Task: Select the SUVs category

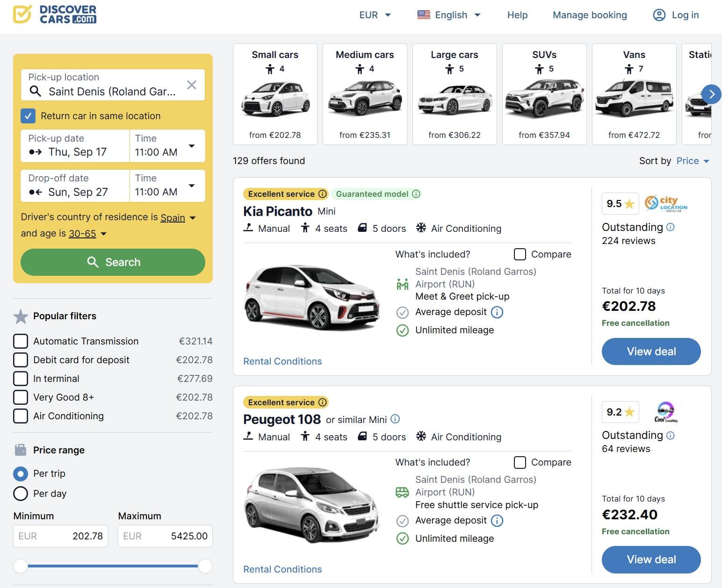Action: (544, 94)
